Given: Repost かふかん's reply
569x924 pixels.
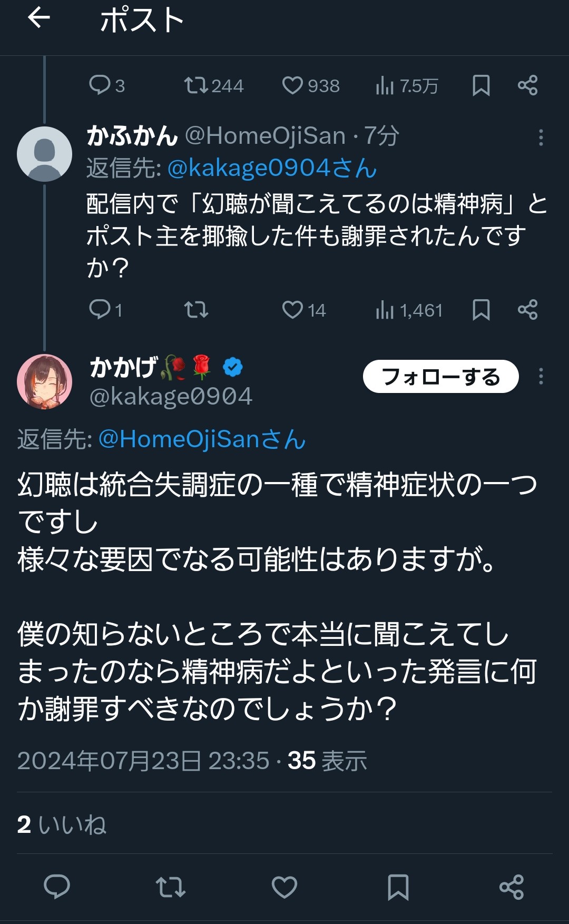Looking at the screenshot, I should click(x=196, y=310).
